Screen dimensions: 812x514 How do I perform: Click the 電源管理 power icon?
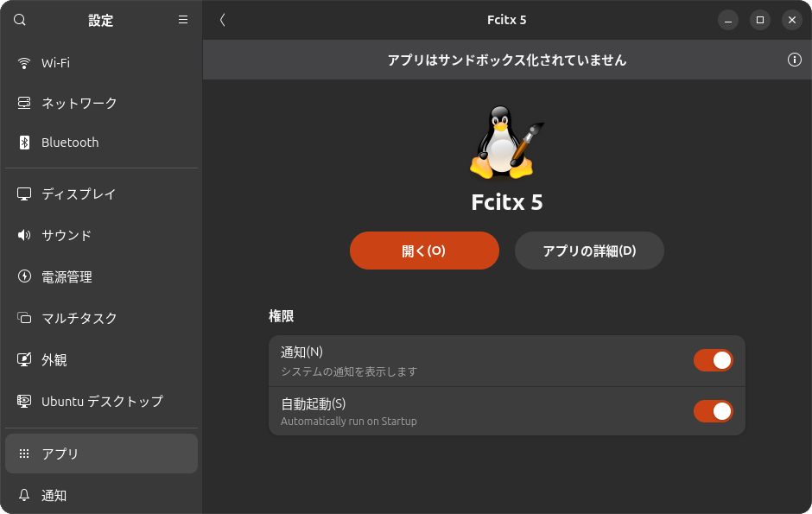click(24, 276)
